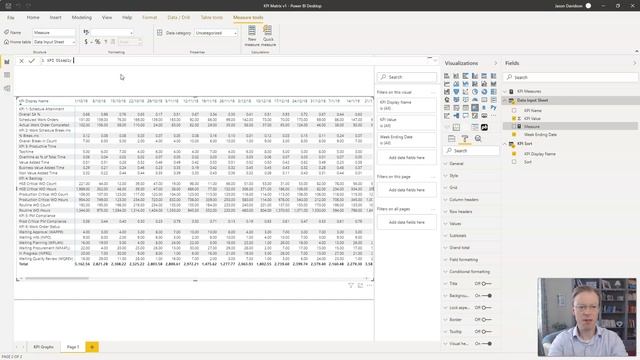Open the Home ribbon tab

pos(33,18)
